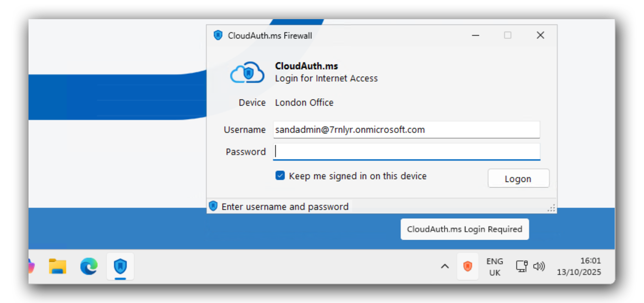Click the CloudAuth.ms Login Required notification
This screenshot has width=644, height=303.
465,229
